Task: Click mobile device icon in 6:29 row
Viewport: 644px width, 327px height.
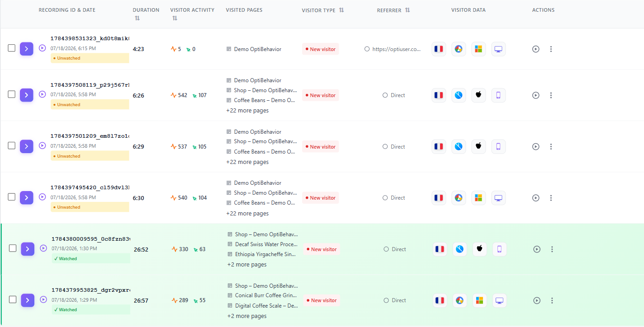Action: pos(498,147)
